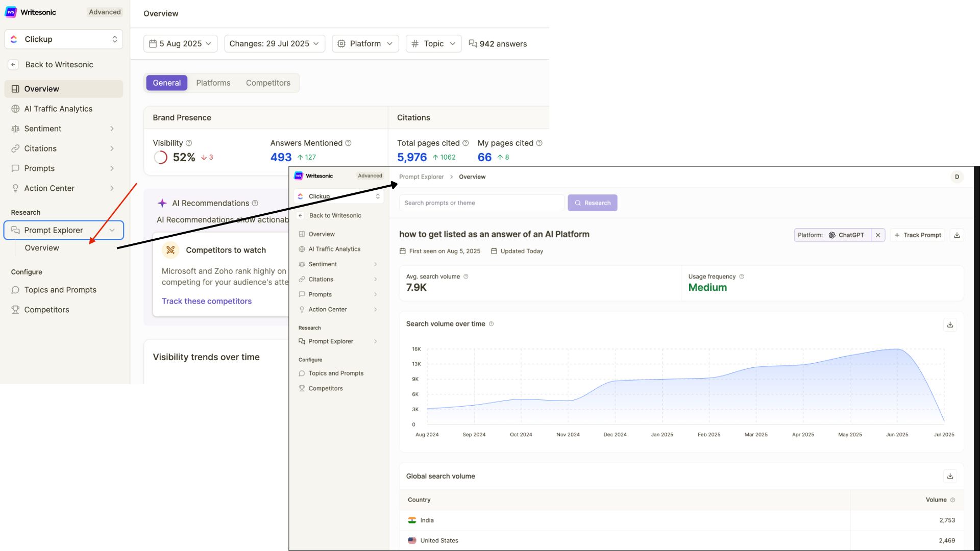This screenshot has width=980, height=551.
Task: Expand Sentiment chevron in back window sidebar
Action: pos(112,129)
